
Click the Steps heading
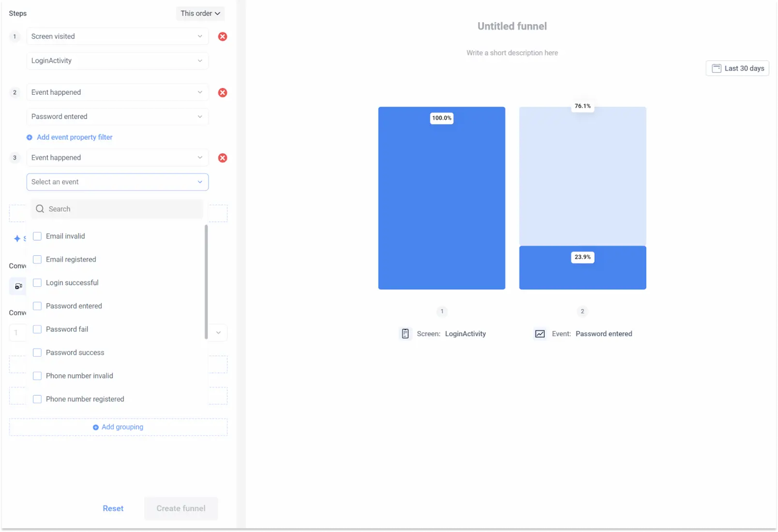[18, 14]
